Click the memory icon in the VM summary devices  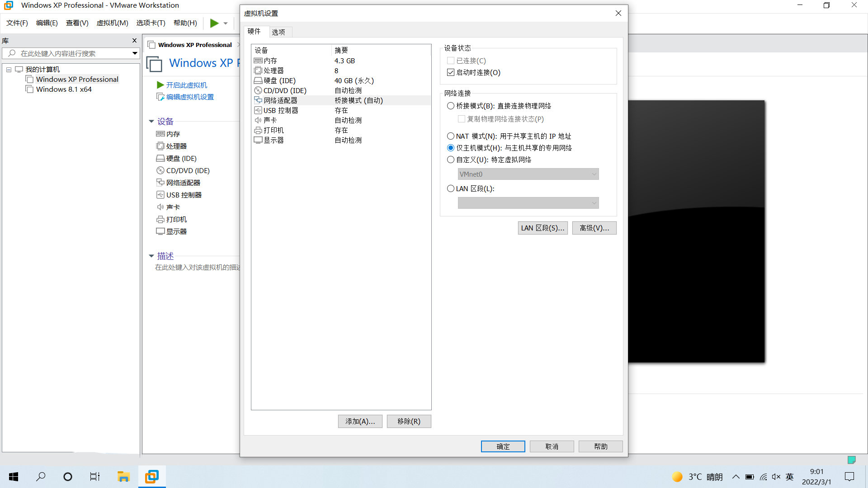(x=160, y=134)
